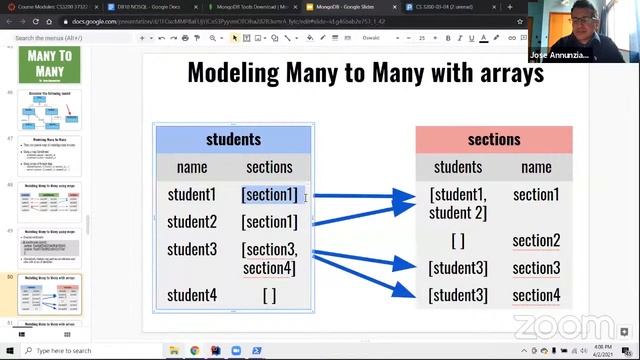Select the Text box tool
This screenshot has height=360, width=640.
(247, 38)
